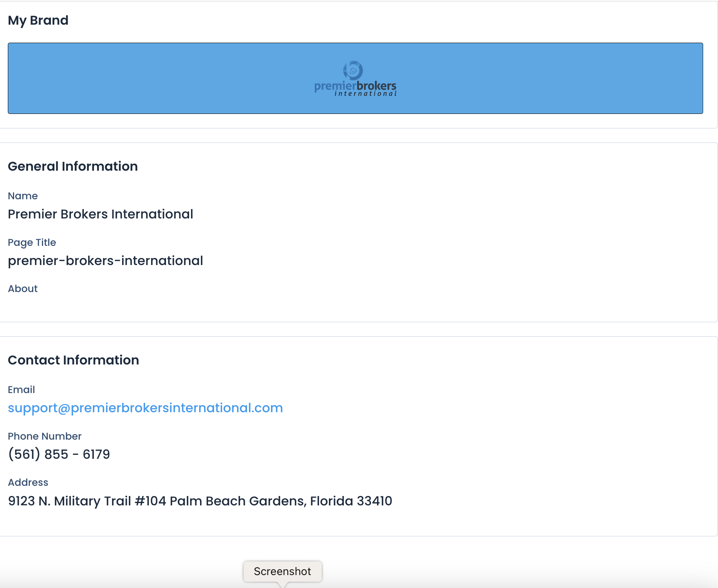Select the premier-brokers-international page title value
The height and width of the screenshot is (588, 718).
pyautogui.click(x=105, y=261)
